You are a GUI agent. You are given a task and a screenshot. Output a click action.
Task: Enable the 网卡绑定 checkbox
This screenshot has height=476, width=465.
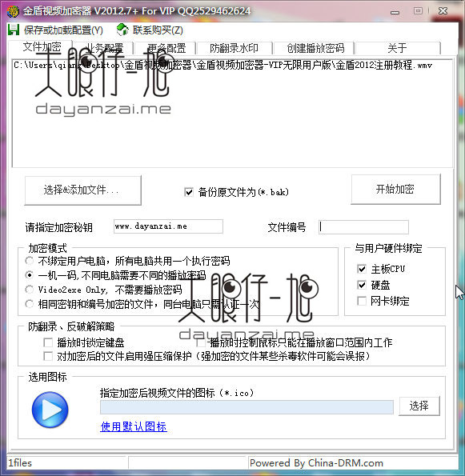pyautogui.click(x=362, y=301)
